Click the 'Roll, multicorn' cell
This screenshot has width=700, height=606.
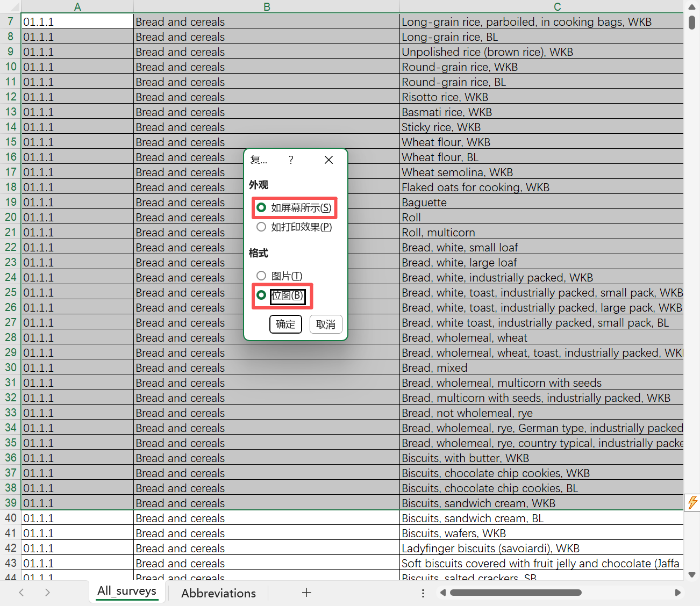pos(541,232)
